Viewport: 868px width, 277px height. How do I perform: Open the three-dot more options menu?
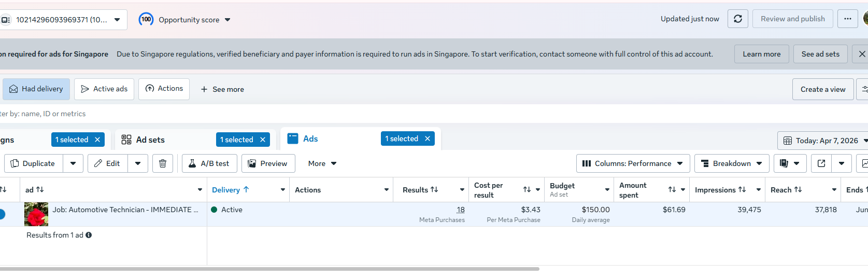point(848,19)
